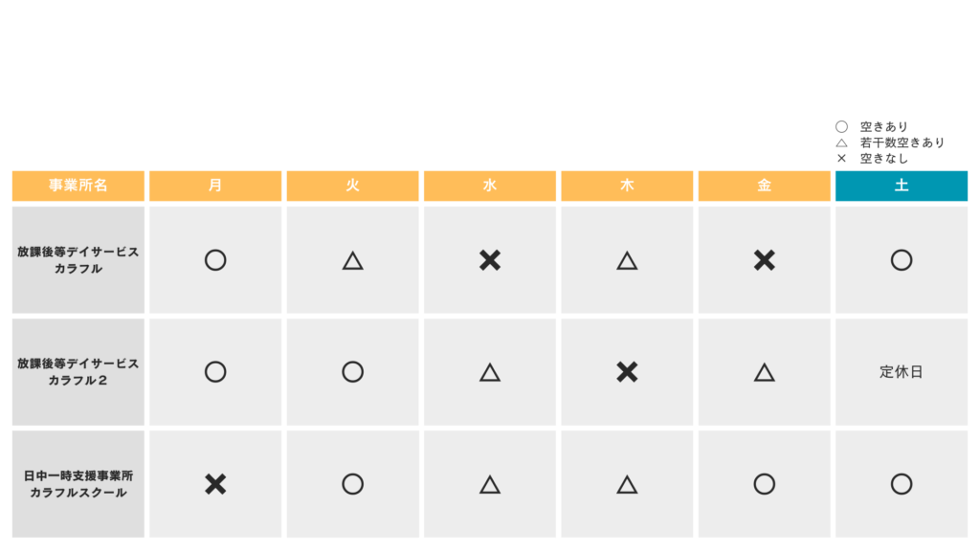The width and height of the screenshot is (980, 551).
Task: Click the triangle icon for カラフル２ on Friday
Action: (x=764, y=372)
